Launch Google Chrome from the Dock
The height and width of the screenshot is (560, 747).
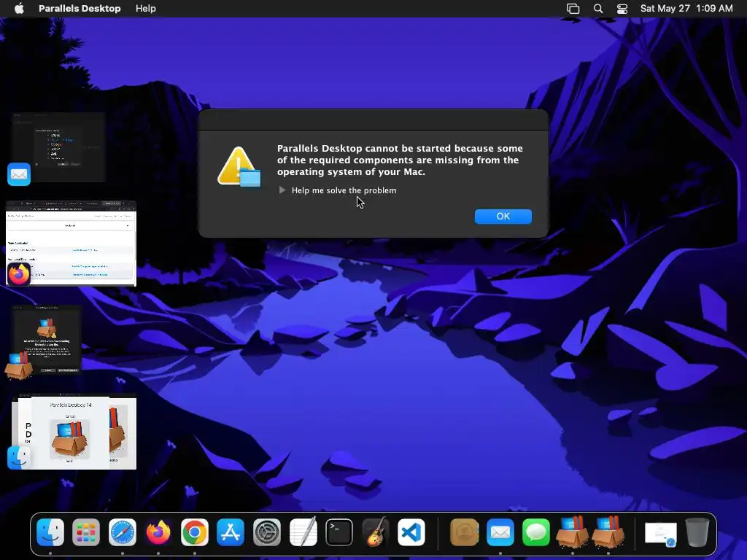[194, 532]
